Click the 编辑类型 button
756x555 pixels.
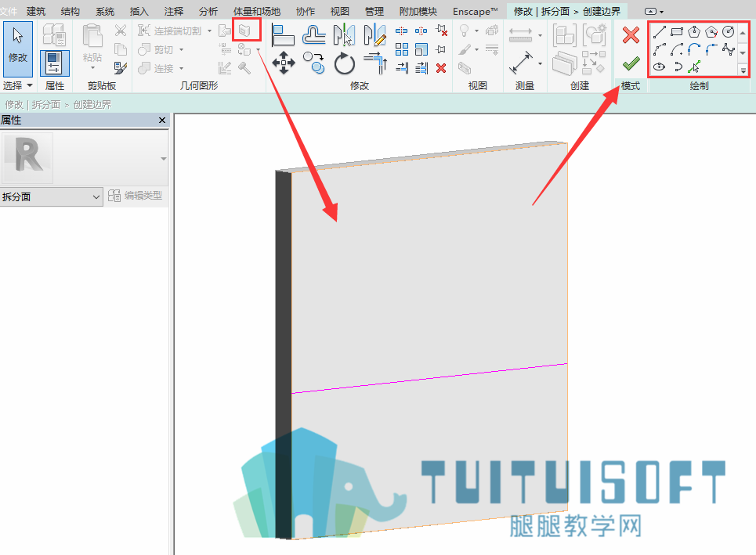(136, 196)
